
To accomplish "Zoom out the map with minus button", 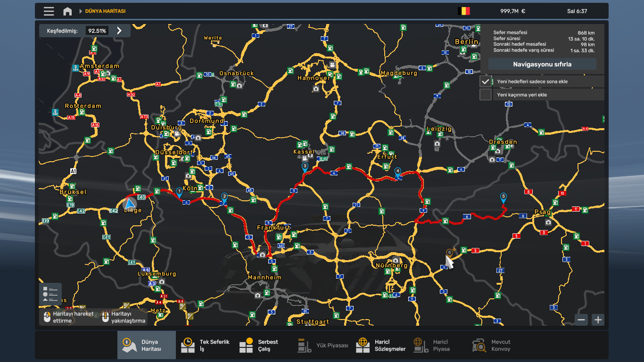I will pos(581,320).
